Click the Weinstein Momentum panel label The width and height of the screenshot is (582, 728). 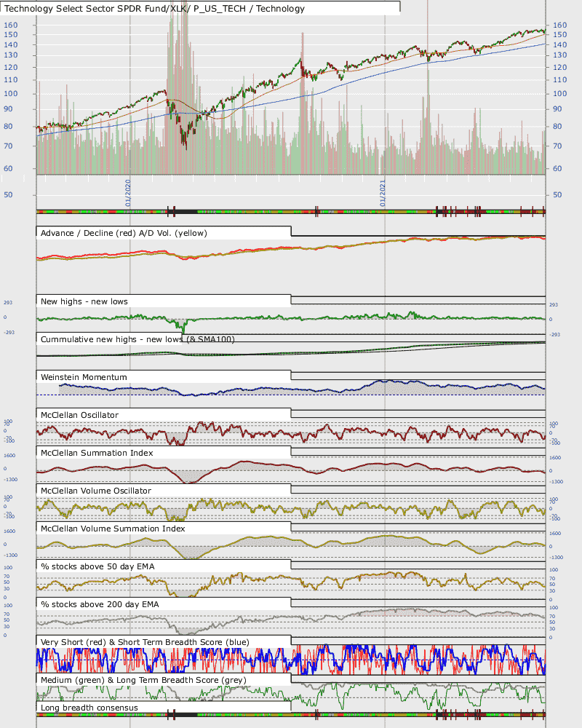(84, 377)
